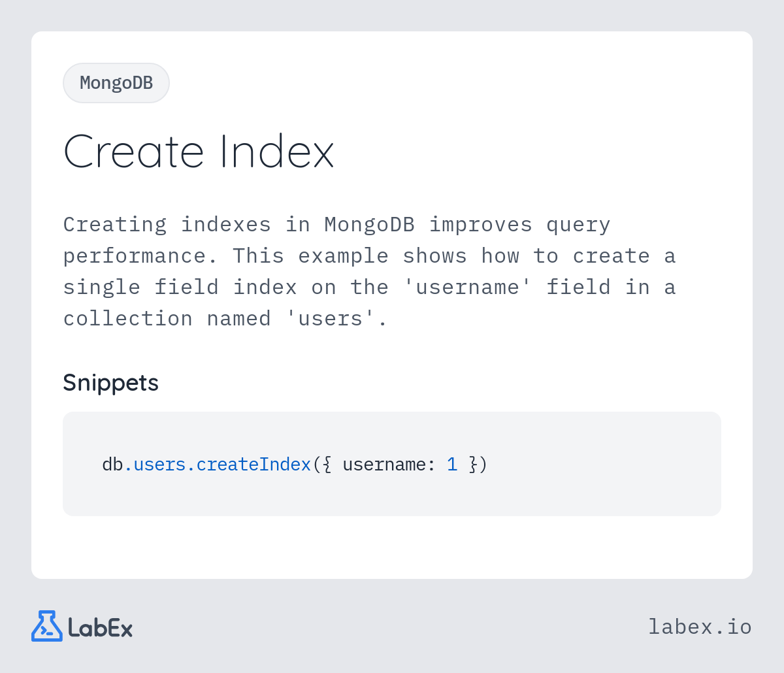Screen dimensions: 784x673
Task: Click the MongoDB category tag
Action: [116, 83]
